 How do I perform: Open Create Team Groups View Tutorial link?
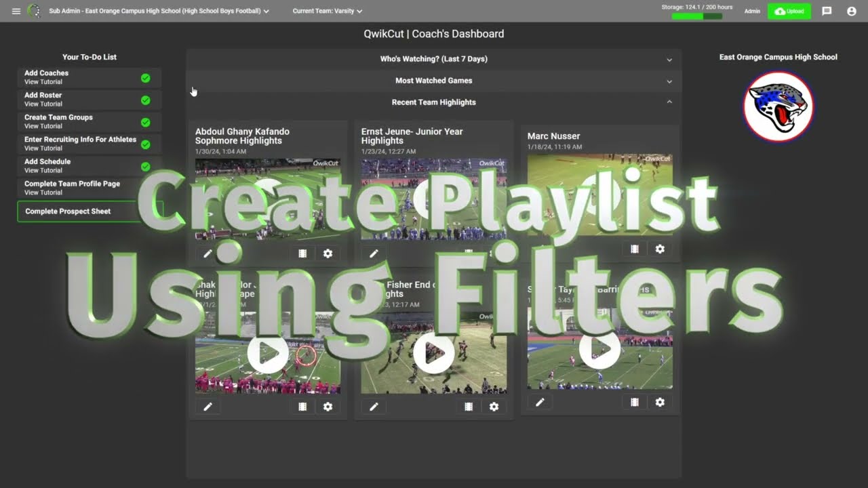(x=43, y=126)
